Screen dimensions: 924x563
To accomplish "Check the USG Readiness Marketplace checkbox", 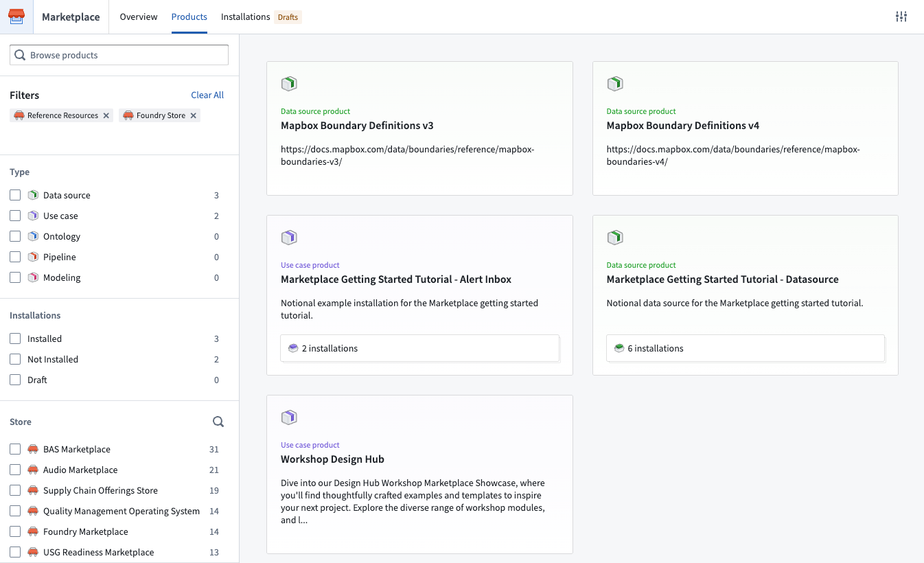I will click(15, 552).
